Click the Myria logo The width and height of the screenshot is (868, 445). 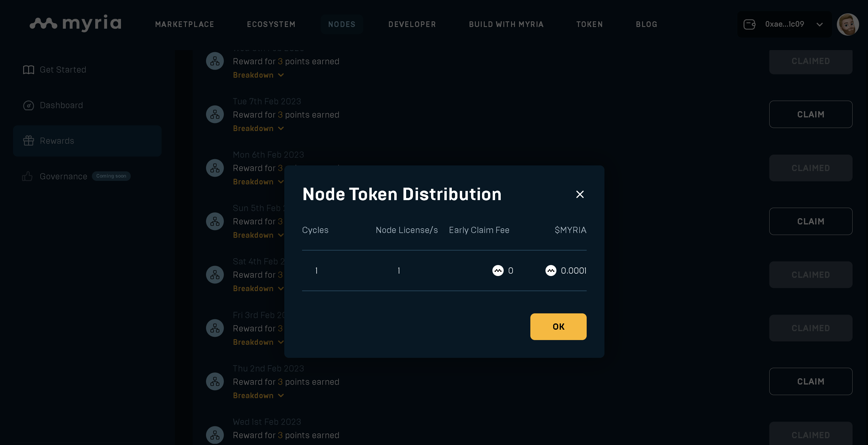[x=76, y=23]
